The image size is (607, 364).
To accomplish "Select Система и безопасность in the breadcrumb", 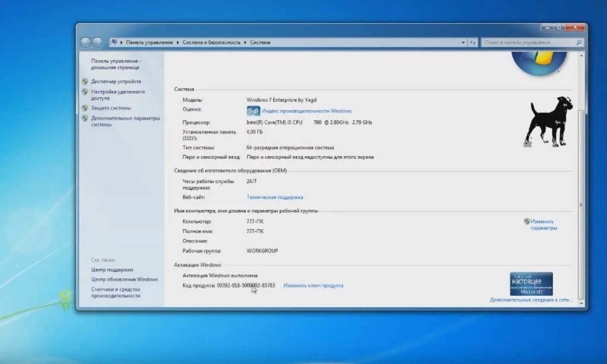I will pyautogui.click(x=211, y=42).
